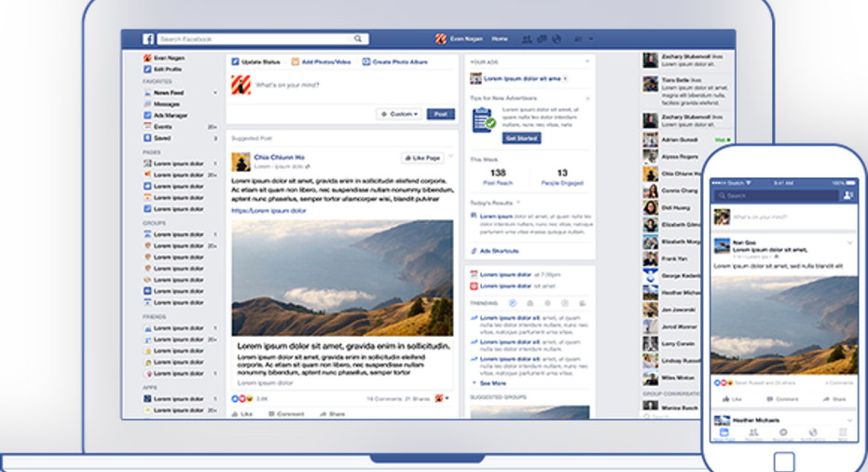The height and width of the screenshot is (472, 868).
Task: Open the suggested post options chevron
Action: (x=451, y=156)
